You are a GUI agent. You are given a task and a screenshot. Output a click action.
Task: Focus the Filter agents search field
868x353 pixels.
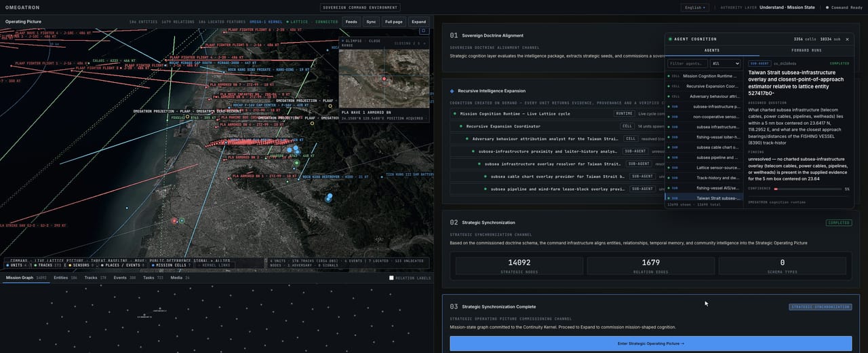(688, 63)
